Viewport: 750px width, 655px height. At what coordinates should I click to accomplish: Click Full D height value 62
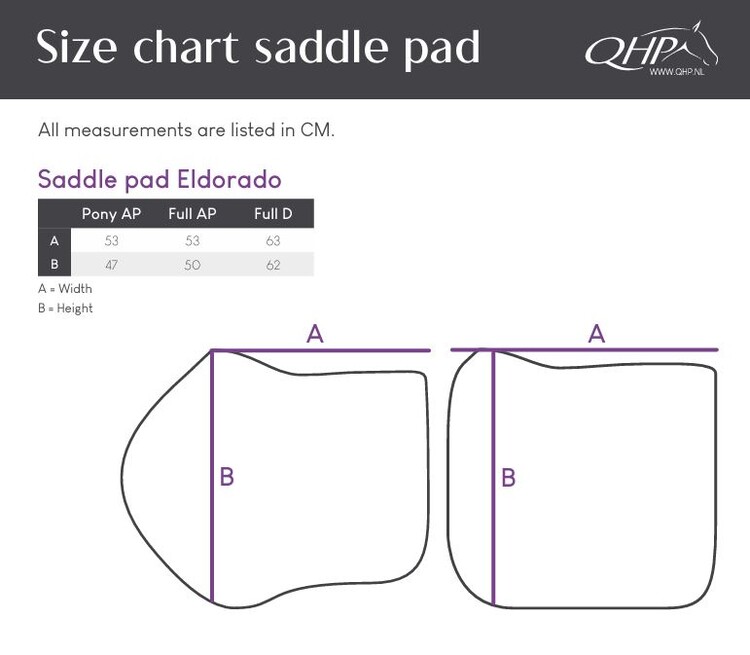[x=273, y=265]
